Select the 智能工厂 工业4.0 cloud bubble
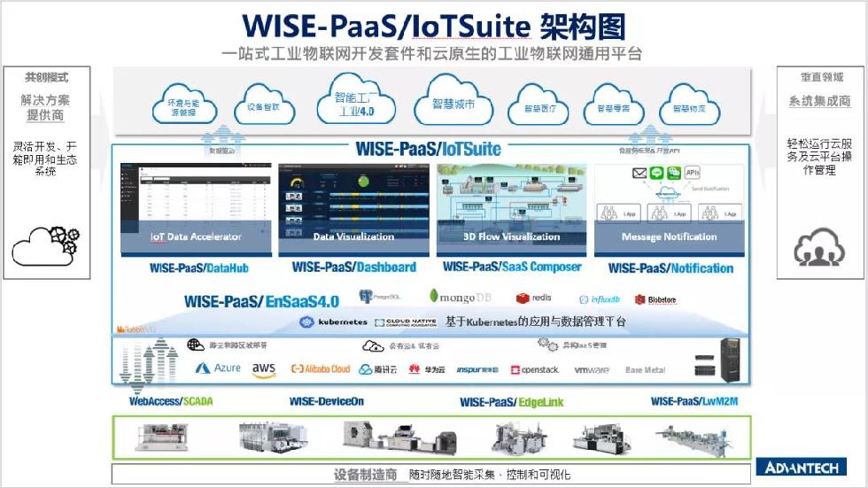The height and width of the screenshot is (488, 868). pyautogui.click(x=351, y=105)
